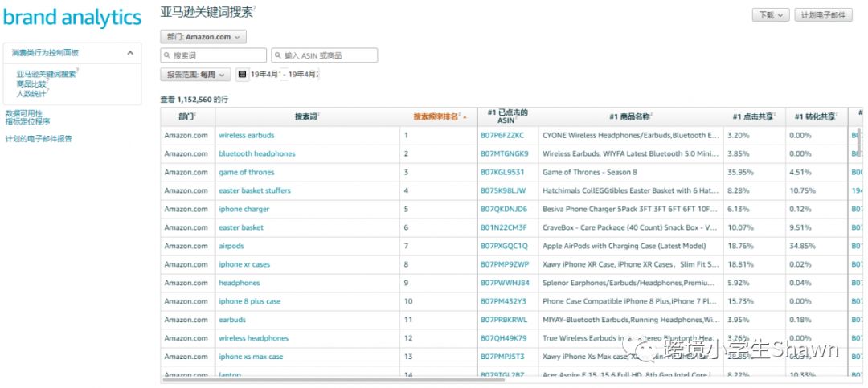Focus the 搜索词 input field
Image resolution: width=868 pixels, height=388 pixels.
[x=213, y=55]
